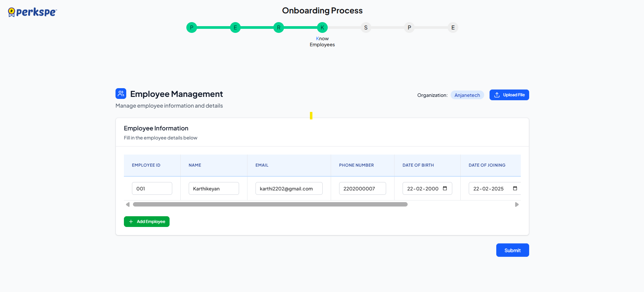Click the first E step circle

[x=235, y=27]
